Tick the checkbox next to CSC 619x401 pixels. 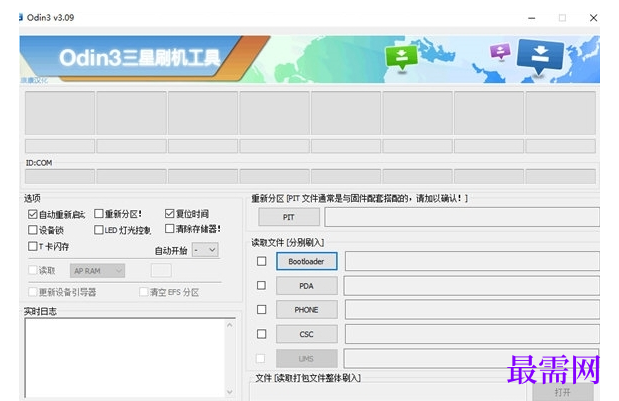tap(261, 334)
